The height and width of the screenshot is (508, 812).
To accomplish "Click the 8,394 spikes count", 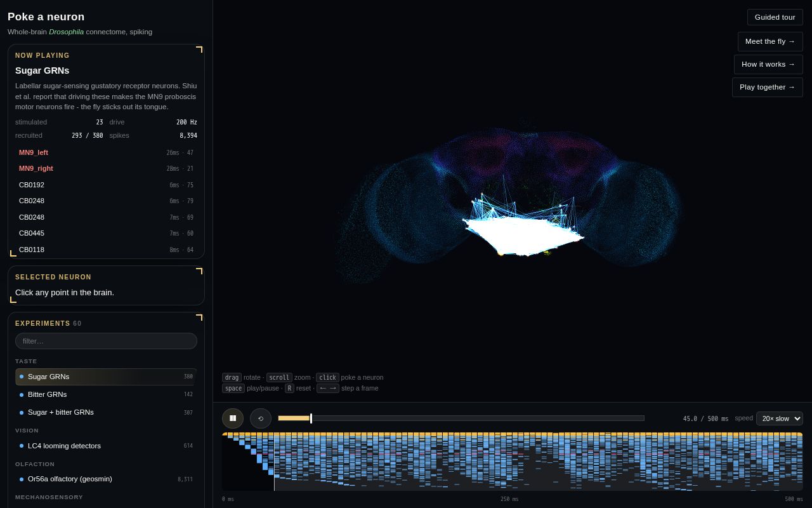I will click(188, 135).
